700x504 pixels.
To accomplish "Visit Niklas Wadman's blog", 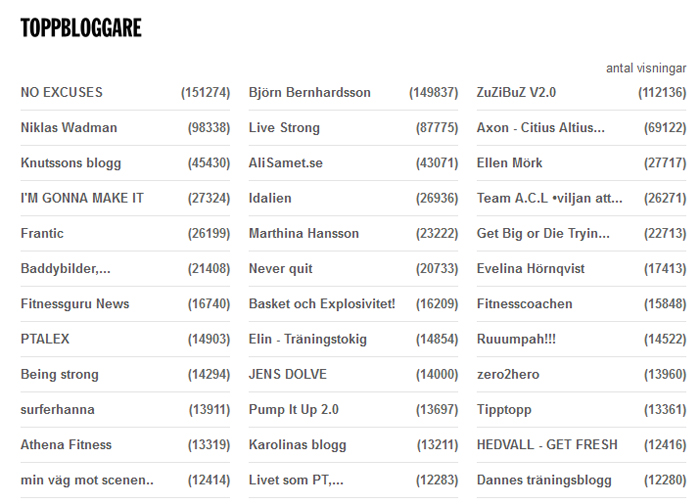I will tap(68, 128).
